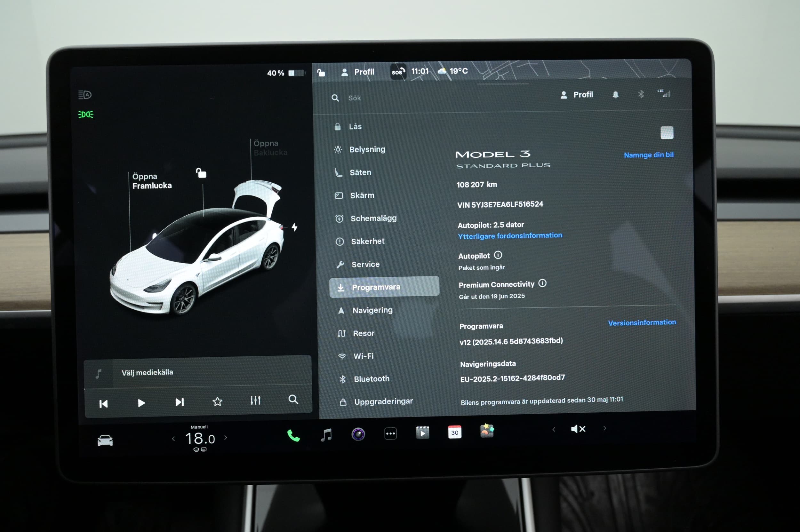Tap the car controls icon
The height and width of the screenshot is (532, 800).
tap(105, 441)
